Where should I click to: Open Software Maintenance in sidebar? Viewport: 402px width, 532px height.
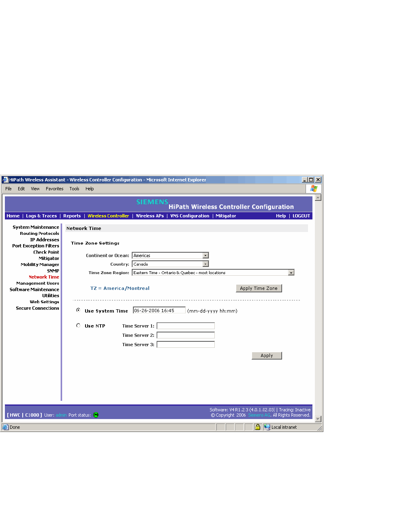[34, 289]
